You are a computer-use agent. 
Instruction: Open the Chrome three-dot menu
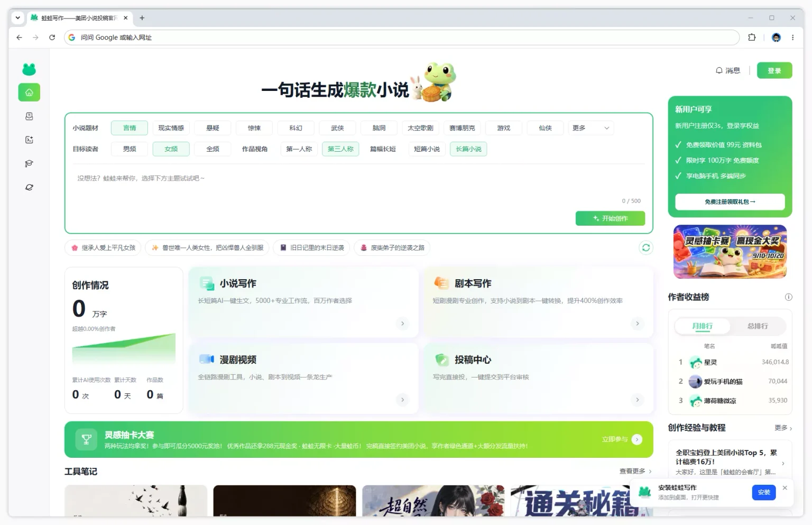click(792, 38)
